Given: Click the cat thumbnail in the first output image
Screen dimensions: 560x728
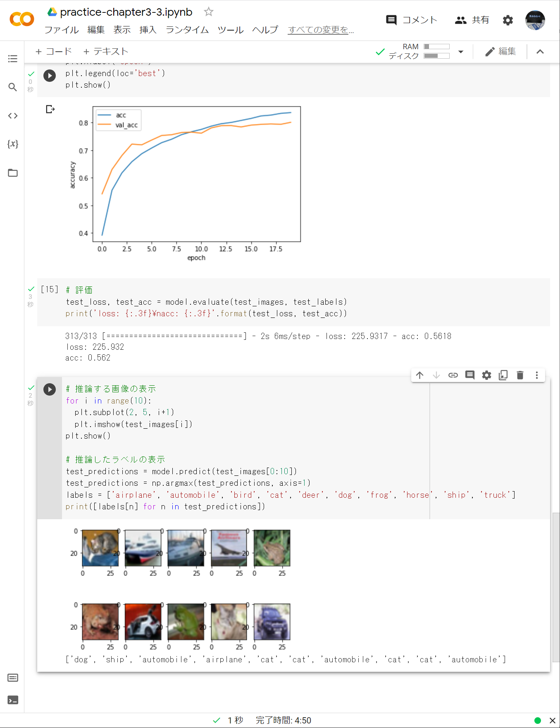Looking at the screenshot, I should pyautogui.click(x=100, y=548).
